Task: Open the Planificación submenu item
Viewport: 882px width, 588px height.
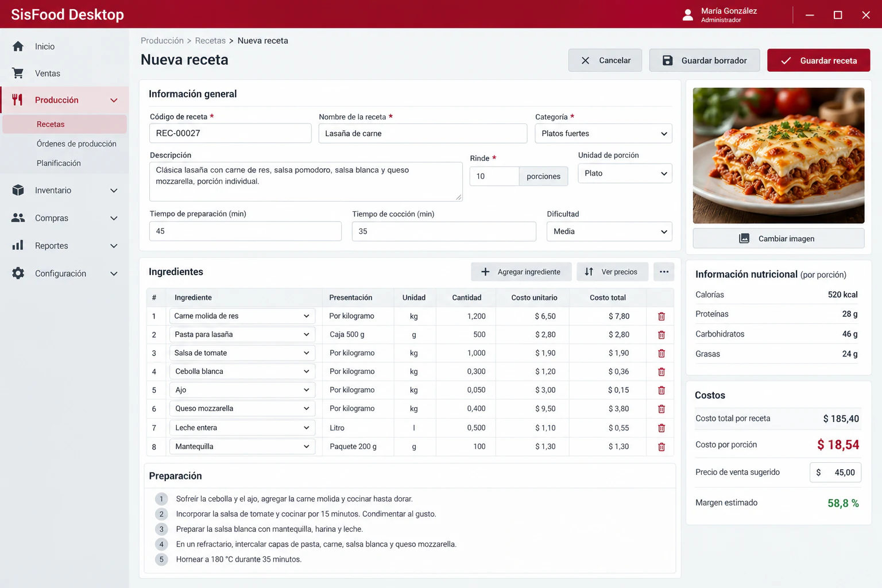Action: (59, 163)
